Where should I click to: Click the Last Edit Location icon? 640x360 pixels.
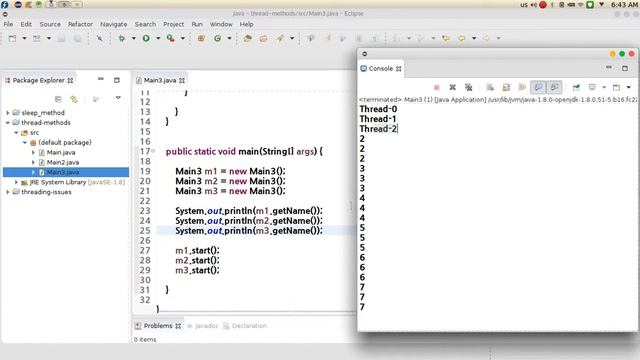pyautogui.click(x=446, y=38)
